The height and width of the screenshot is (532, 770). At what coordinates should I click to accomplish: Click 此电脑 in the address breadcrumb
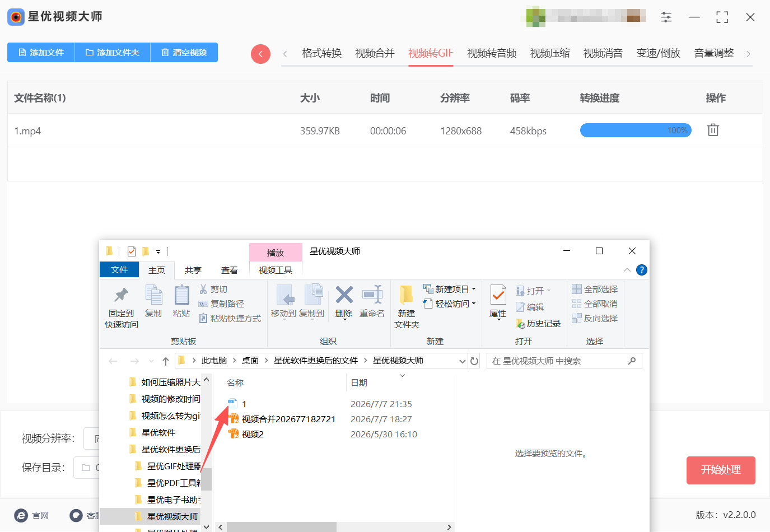tap(214, 361)
